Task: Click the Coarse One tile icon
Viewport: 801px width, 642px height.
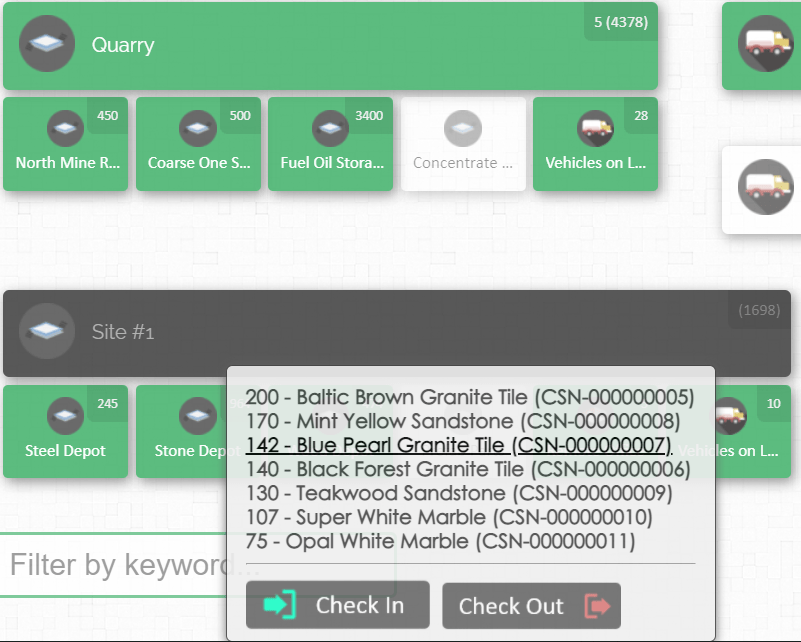Action: click(x=198, y=127)
